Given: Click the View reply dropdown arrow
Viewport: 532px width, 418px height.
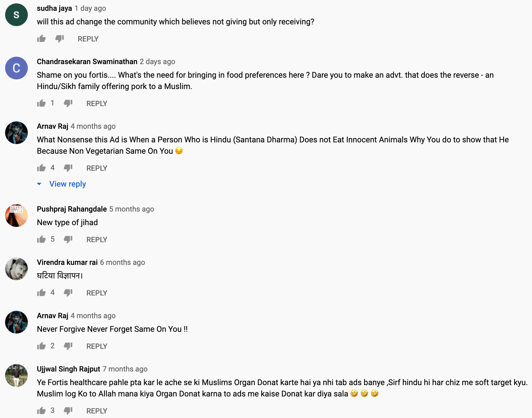Looking at the screenshot, I should click(x=39, y=184).
